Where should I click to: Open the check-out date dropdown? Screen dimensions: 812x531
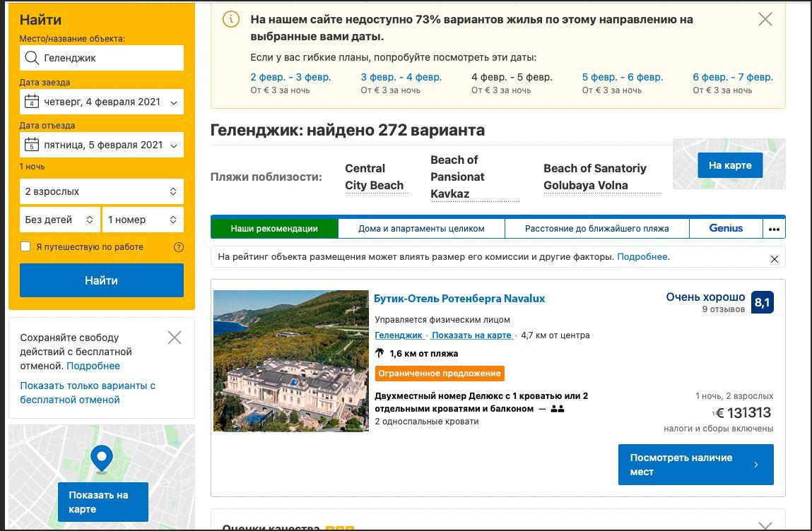tap(102, 145)
